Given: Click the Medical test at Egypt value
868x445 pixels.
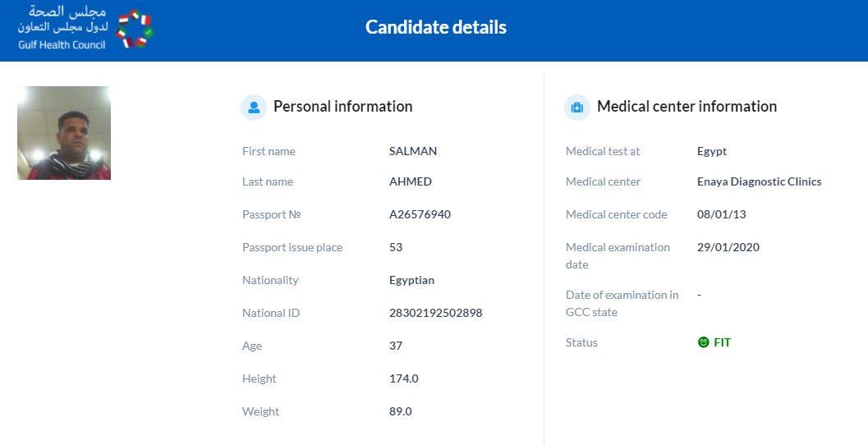Looking at the screenshot, I should pyautogui.click(x=712, y=151).
